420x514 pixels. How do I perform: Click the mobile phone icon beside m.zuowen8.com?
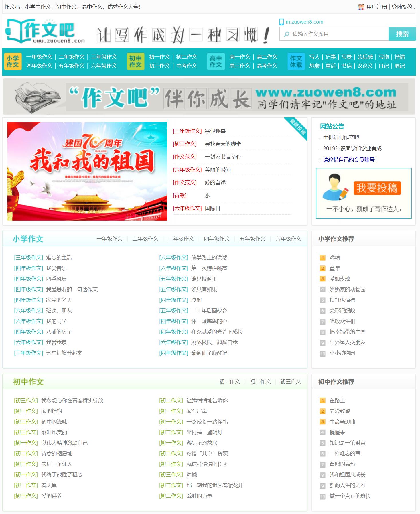pyautogui.click(x=281, y=22)
